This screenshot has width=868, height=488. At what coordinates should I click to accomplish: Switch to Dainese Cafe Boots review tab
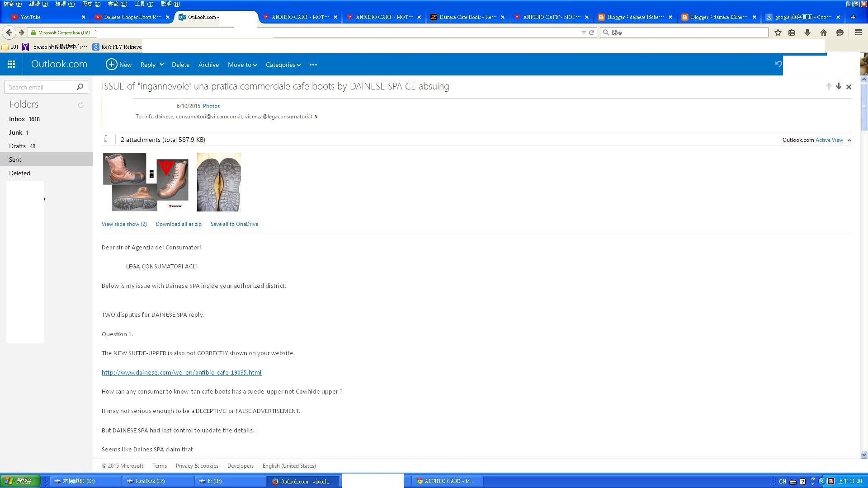[x=467, y=17]
